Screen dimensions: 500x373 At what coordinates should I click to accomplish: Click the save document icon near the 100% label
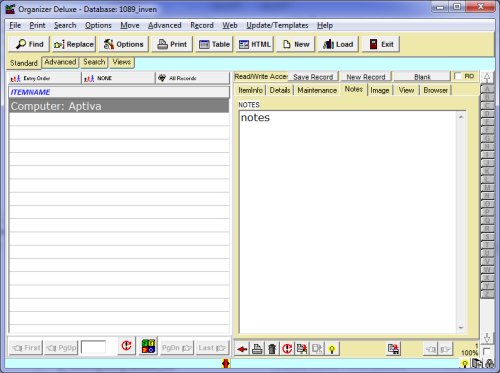(394, 349)
